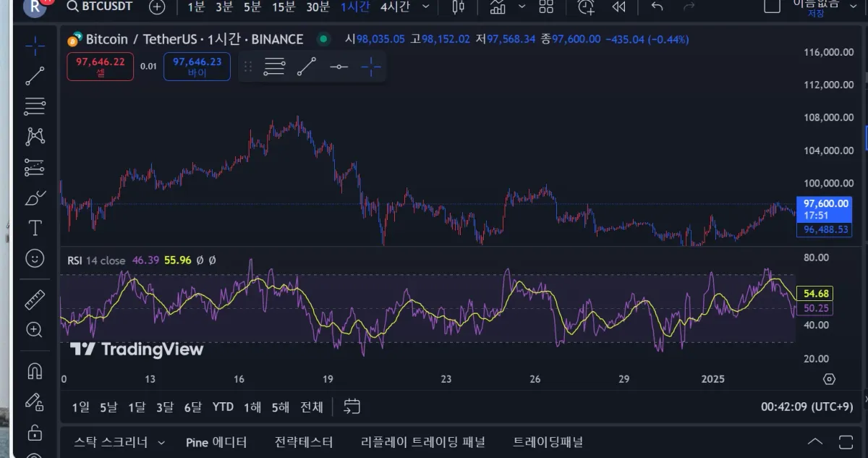Image resolution: width=868 pixels, height=458 pixels.
Task: Set date range to 3달
Action: [x=164, y=407]
